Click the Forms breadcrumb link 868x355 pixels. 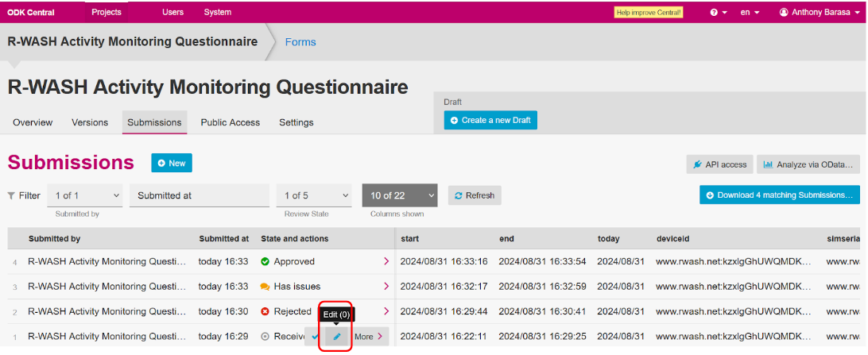click(300, 42)
